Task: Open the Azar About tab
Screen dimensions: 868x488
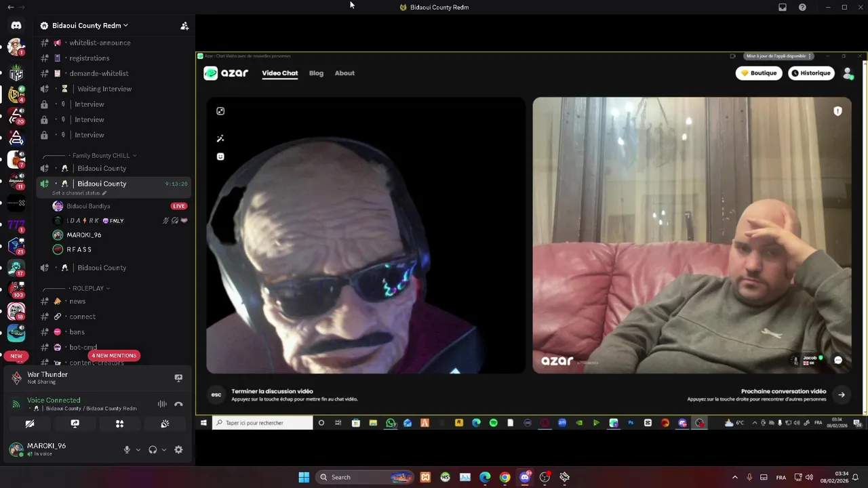Action: point(344,73)
